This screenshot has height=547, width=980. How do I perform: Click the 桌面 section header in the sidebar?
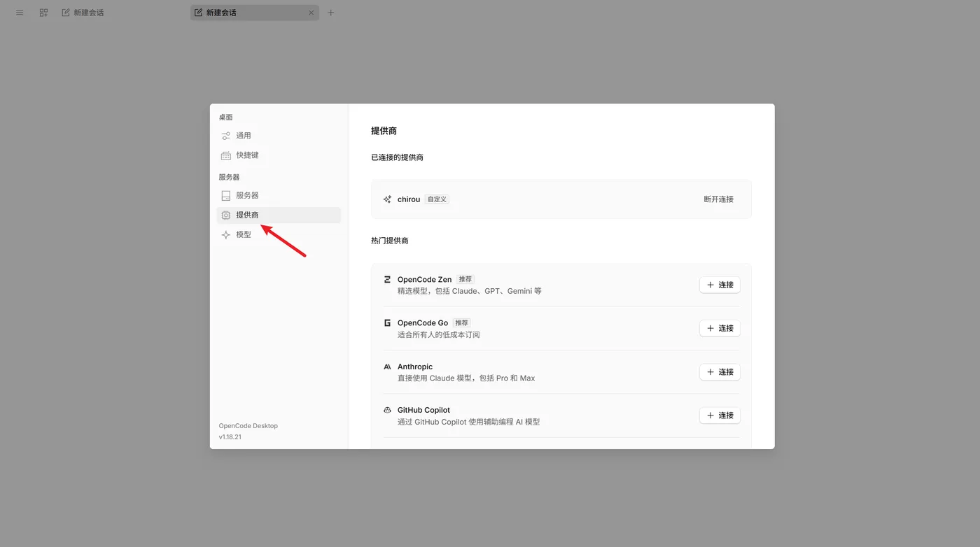pyautogui.click(x=225, y=118)
